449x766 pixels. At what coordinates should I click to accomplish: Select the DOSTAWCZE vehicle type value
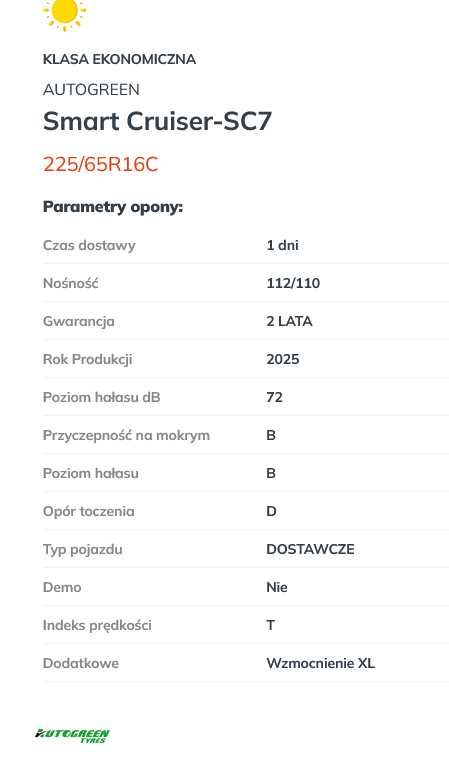310,549
